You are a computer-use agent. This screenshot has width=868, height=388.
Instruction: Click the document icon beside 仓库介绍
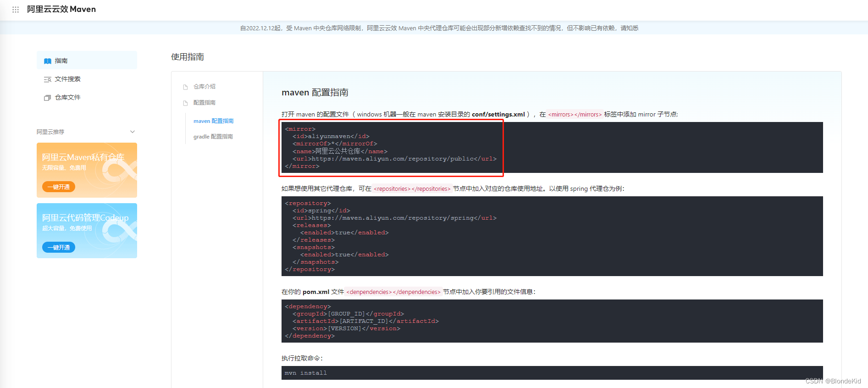coord(185,87)
